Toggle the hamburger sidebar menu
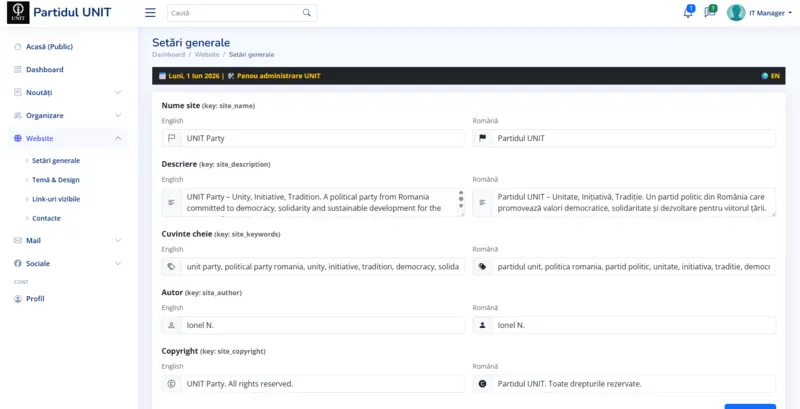This screenshot has width=800, height=409. (150, 13)
